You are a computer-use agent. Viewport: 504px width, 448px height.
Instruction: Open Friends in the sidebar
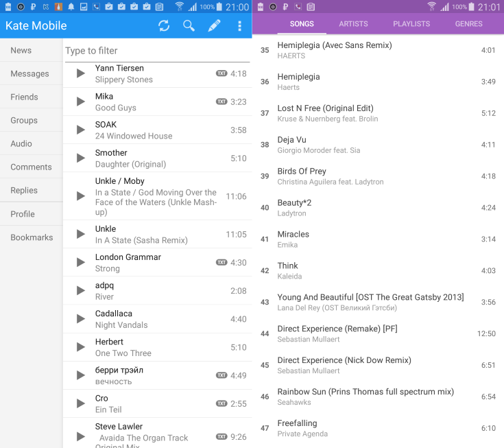[x=31, y=97]
